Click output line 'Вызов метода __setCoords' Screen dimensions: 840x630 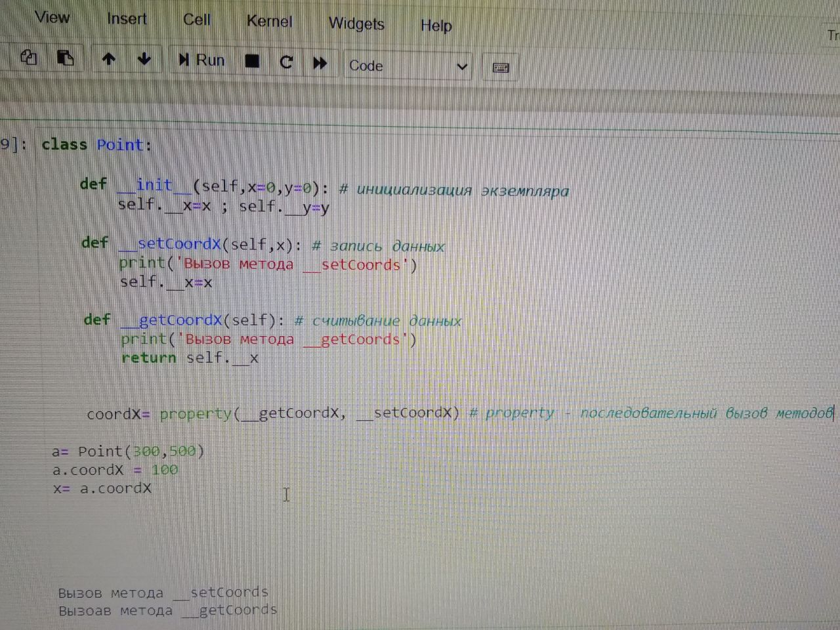point(163,593)
